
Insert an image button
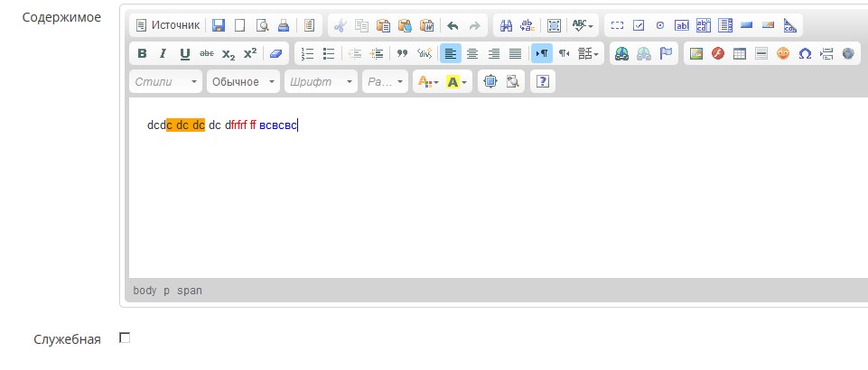click(x=768, y=25)
